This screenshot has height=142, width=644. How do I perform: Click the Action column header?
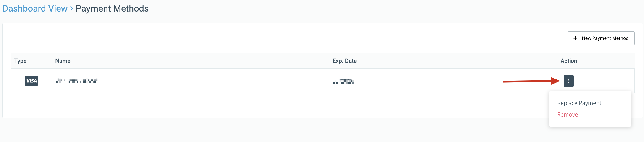(x=568, y=61)
